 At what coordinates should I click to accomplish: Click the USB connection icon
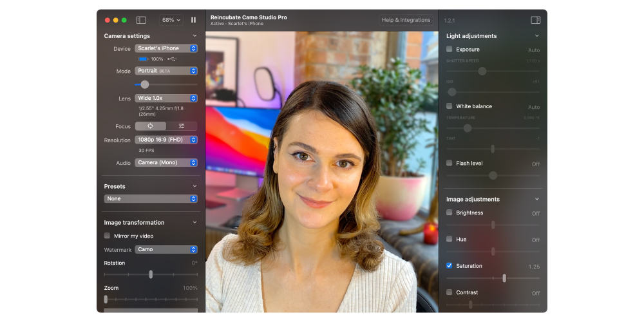[172, 59]
